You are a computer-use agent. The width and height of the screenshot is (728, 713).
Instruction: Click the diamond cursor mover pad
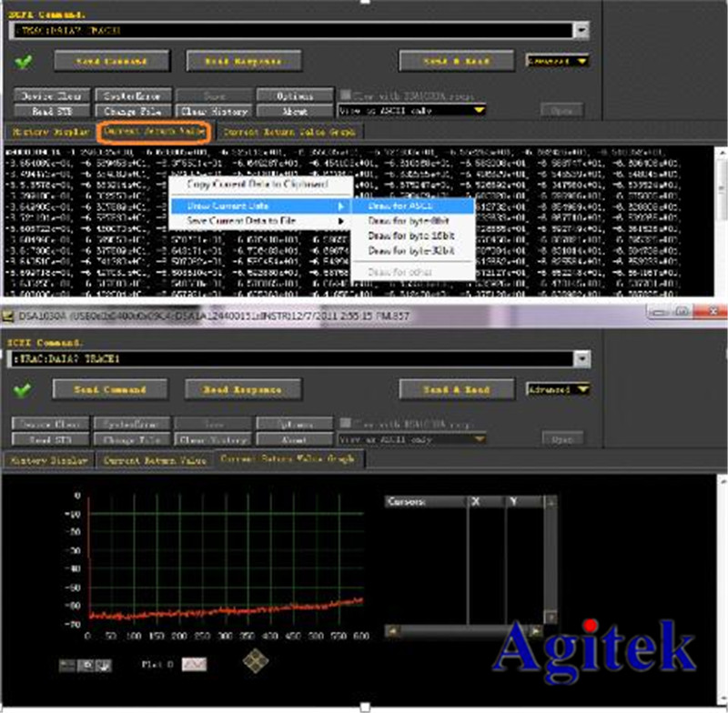(256, 660)
